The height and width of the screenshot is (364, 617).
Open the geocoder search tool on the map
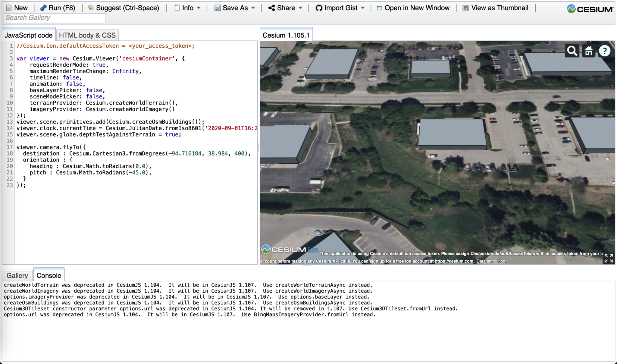pos(572,51)
